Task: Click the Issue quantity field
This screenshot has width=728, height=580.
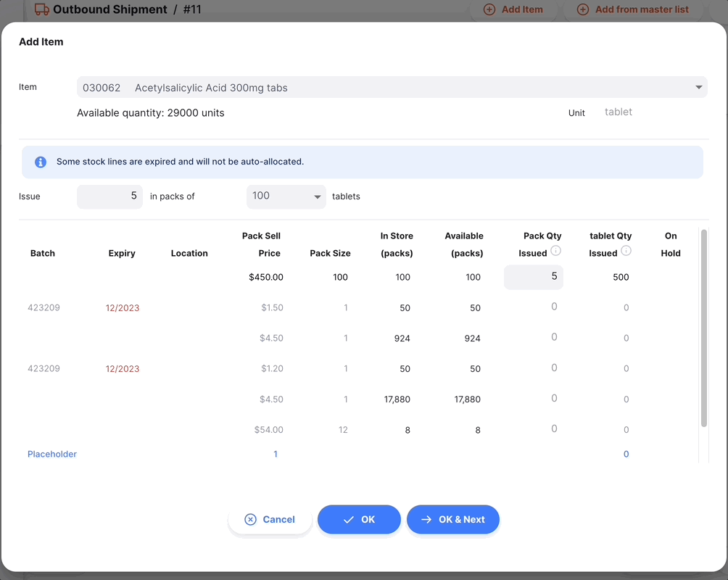Action: [x=109, y=196]
